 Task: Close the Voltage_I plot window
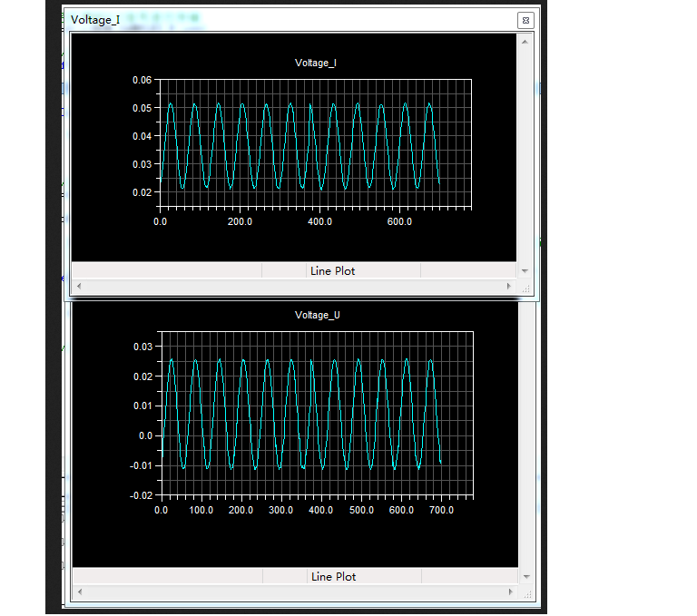tap(525, 21)
